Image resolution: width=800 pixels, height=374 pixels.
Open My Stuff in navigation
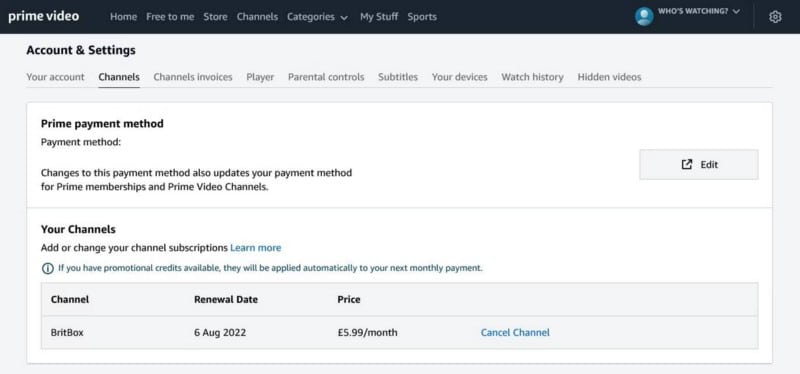[379, 17]
